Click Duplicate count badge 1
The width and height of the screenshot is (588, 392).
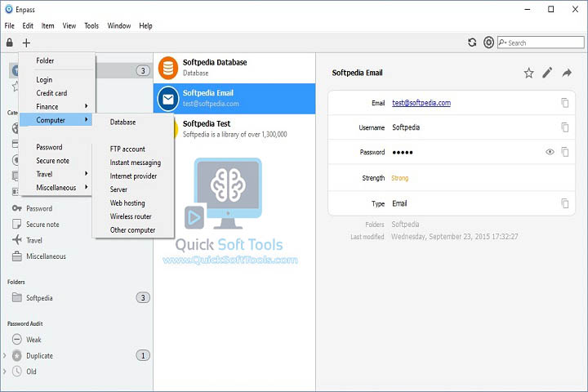(143, 355)
